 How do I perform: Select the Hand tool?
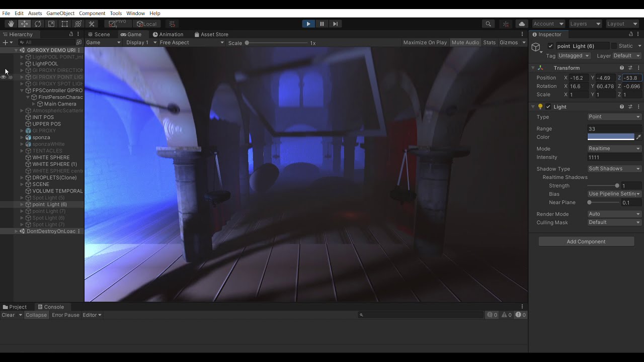(x=11, y=24)
